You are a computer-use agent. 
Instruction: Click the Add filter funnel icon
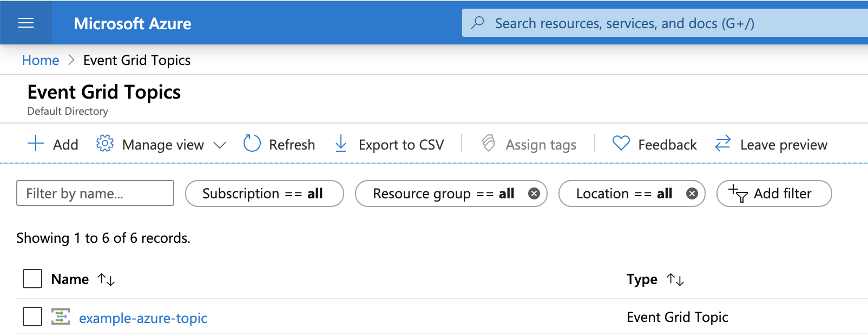point(738,193)
